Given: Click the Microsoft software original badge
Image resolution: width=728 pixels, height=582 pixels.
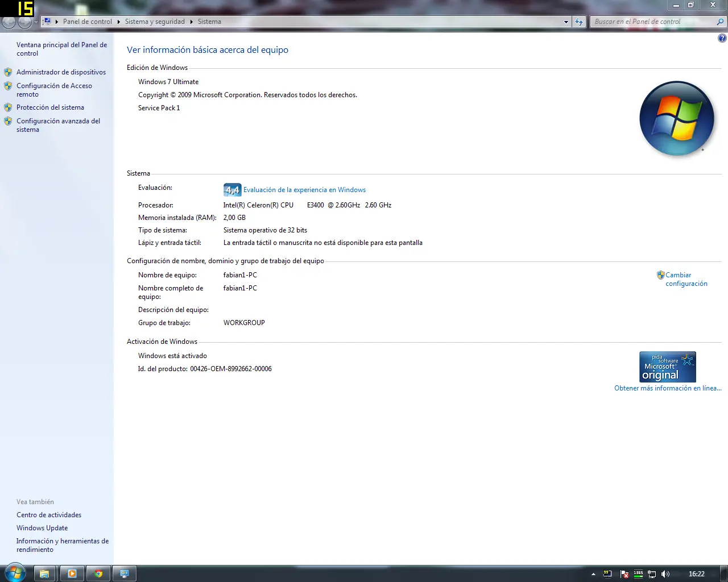Looking at the screenshot, I should pyautogui.click(x=667, y=367).
